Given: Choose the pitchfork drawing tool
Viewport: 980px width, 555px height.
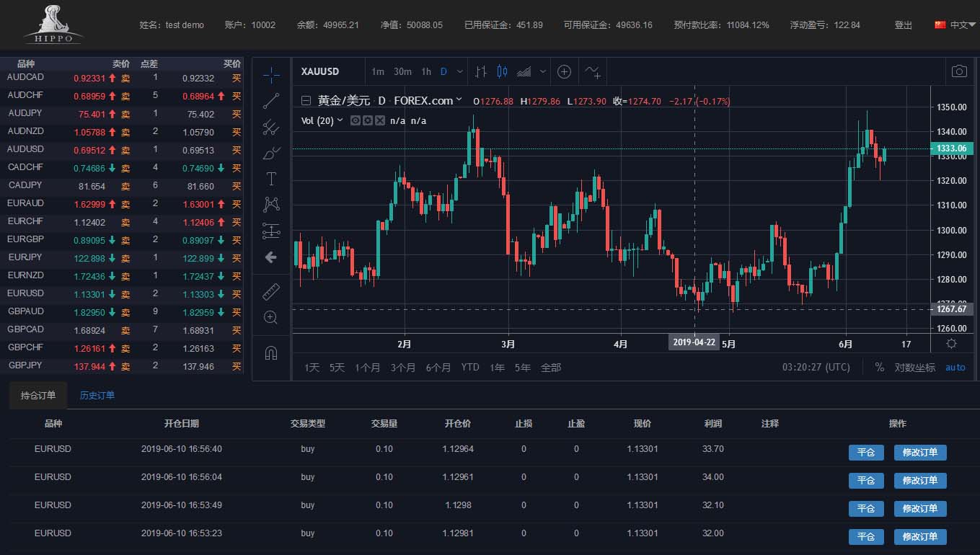Looking at the screenshot, I should point(271,128).
